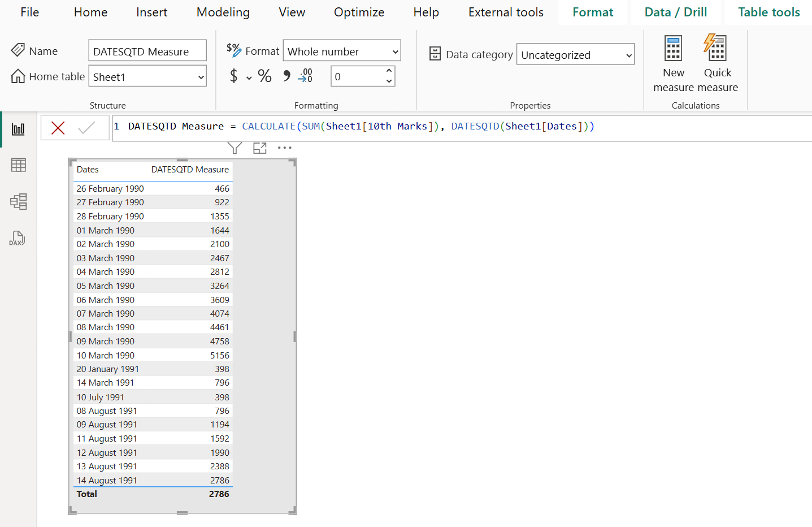The image size is (812, 527).
Task: Apply thousands separator formatting
Action: coord(286,76)
